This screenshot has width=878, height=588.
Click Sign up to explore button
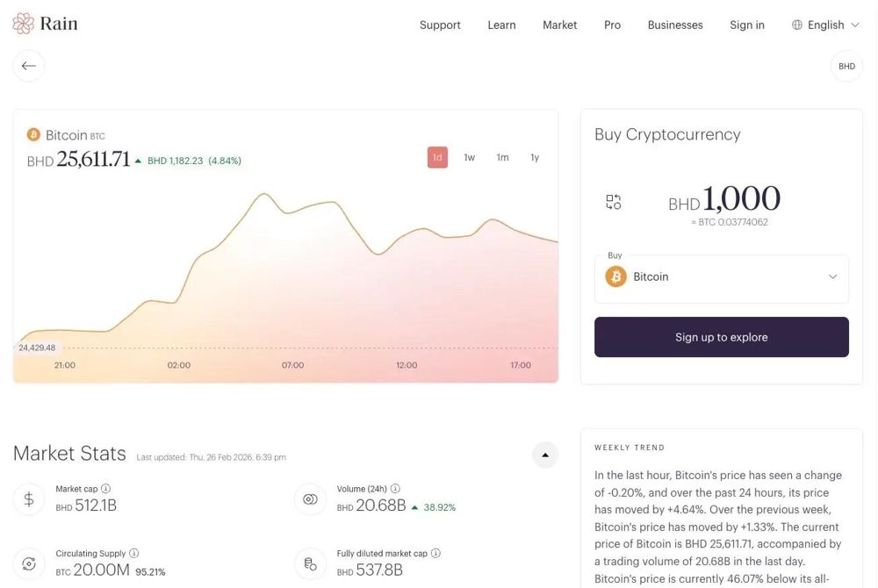point(721,337)
